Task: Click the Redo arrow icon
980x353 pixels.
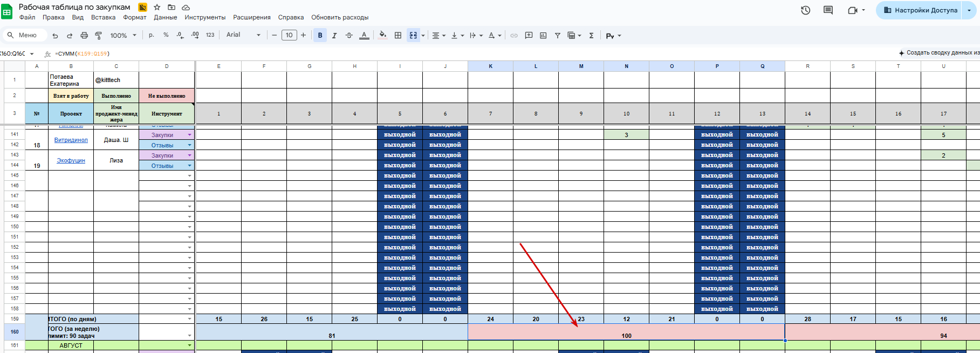Action: click(70, 36)
